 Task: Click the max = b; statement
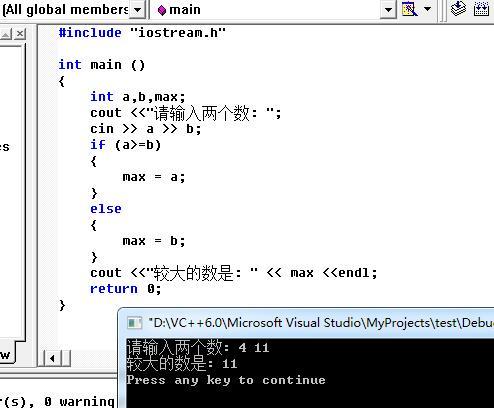(154, 241)
